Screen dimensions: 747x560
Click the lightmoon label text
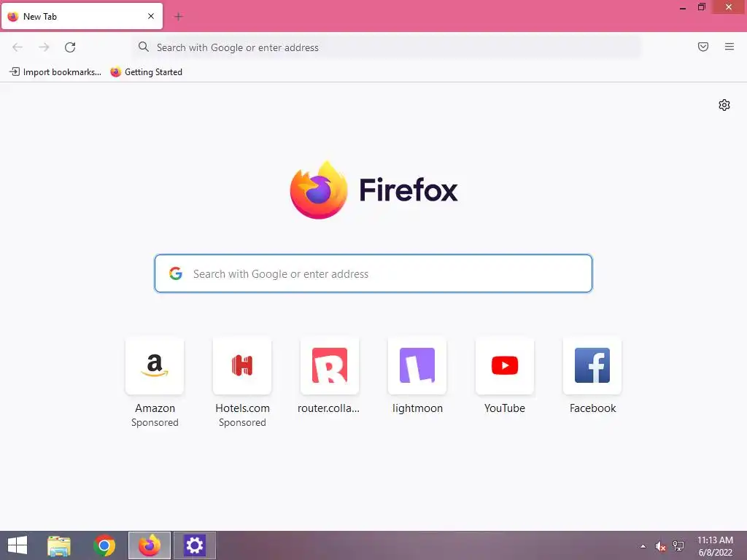(417, 408)
